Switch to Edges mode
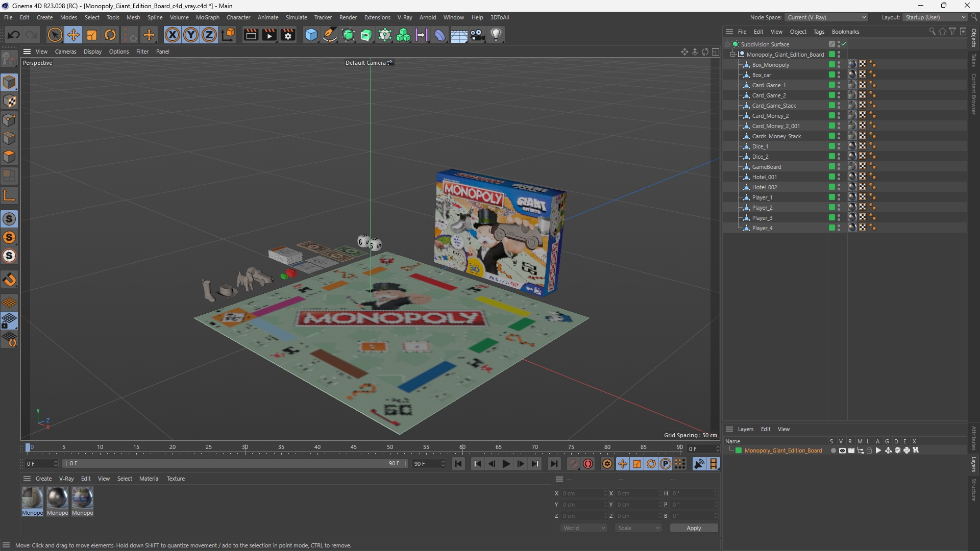 (x=9, y=138)
